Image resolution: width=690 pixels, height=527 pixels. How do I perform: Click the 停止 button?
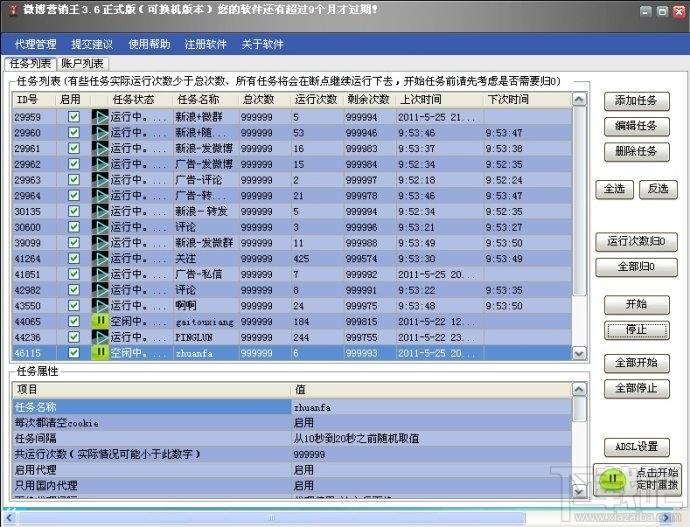coord(636,330)
